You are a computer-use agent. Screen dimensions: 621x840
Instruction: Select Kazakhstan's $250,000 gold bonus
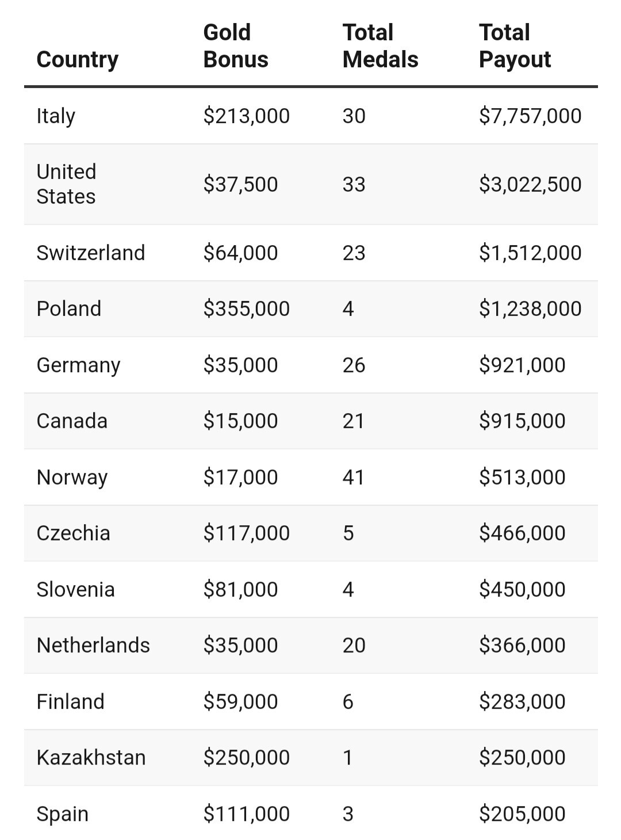point(246,757)
